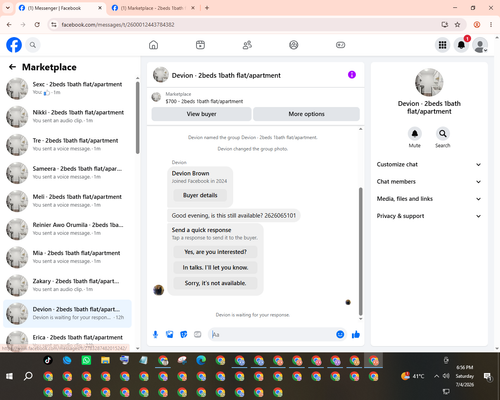Open a new browser tab
500x400 pixels.
tap(207, 8)
